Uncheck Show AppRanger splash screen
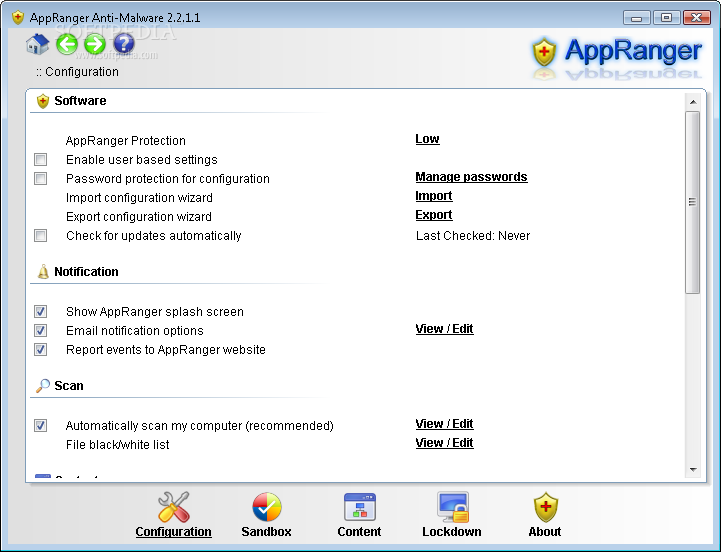Screen dimensions: 721x552 pos(40,311)
